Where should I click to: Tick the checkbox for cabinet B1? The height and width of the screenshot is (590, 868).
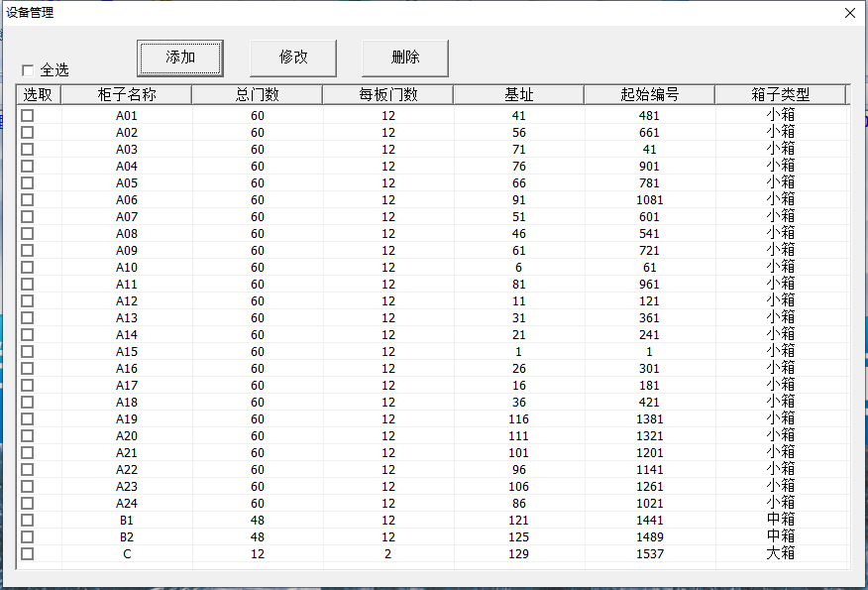tap(27, 521)
